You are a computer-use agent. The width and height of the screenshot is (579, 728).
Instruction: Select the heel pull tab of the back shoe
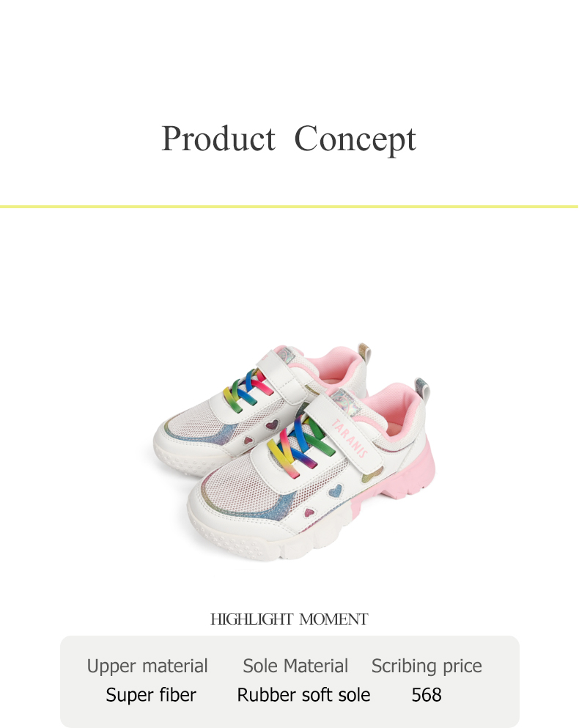point(364,354)
